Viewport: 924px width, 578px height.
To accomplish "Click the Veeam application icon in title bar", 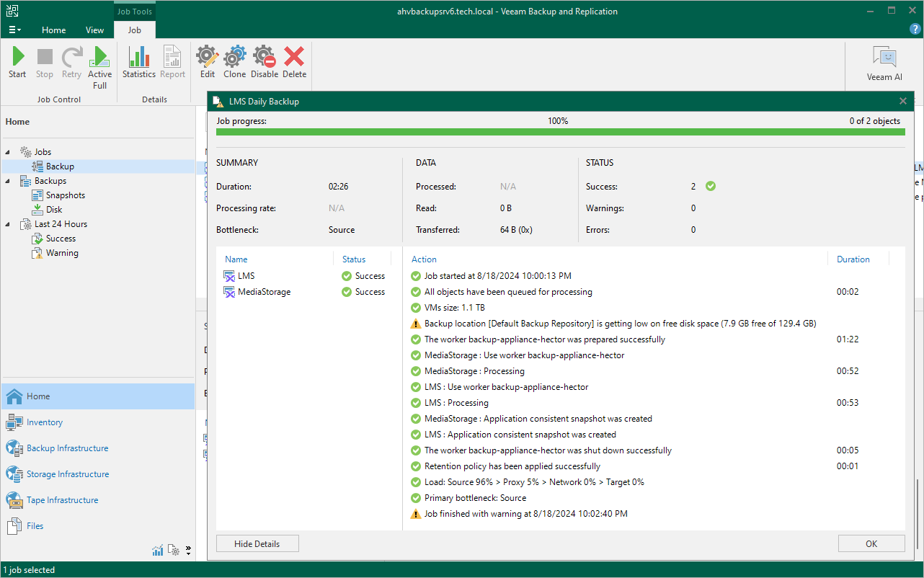I will pos(12,11).
